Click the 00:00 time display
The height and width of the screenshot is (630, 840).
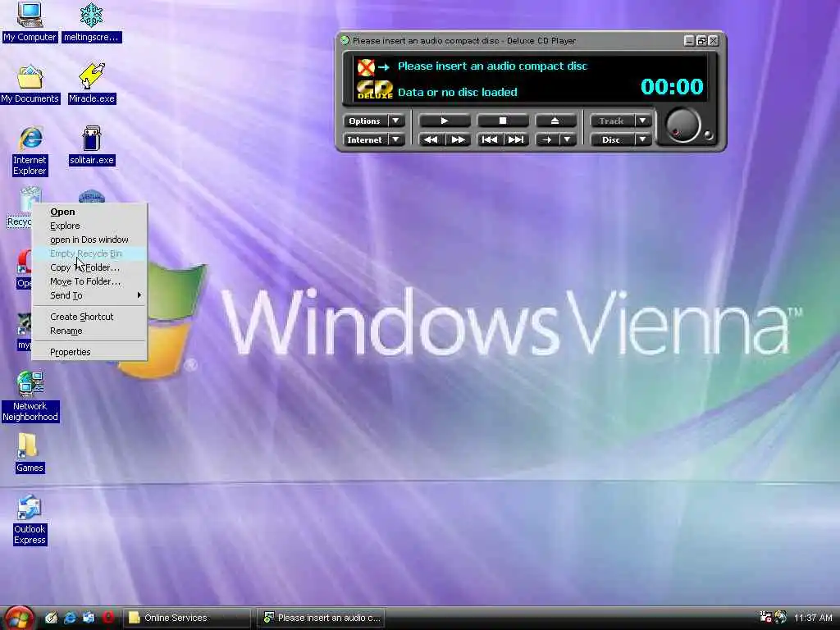[672, 86]
